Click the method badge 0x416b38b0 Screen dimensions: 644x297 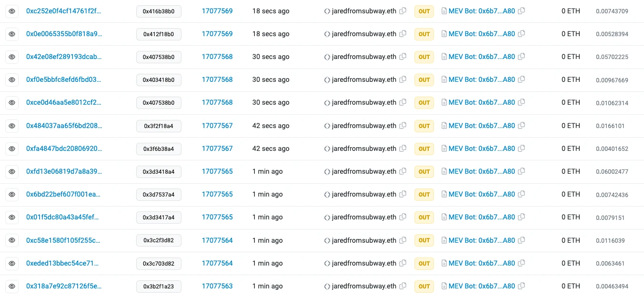(159, 11)
